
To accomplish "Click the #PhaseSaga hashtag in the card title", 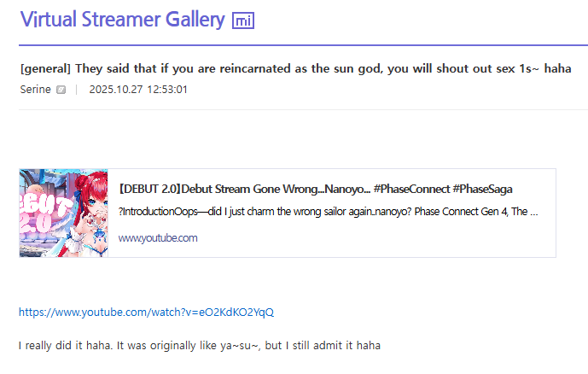I will pyautogui.click(x=482, y=189).
